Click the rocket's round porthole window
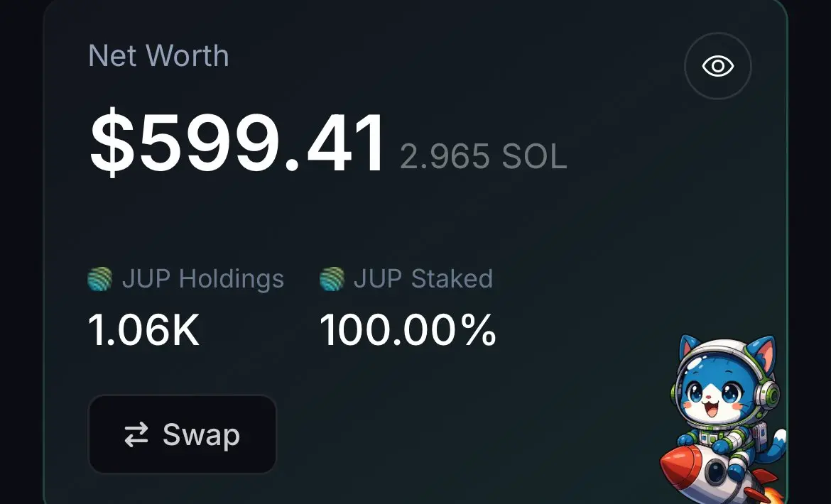The height and width of the screenshot is (504, 831). click(x=715, y=472)
